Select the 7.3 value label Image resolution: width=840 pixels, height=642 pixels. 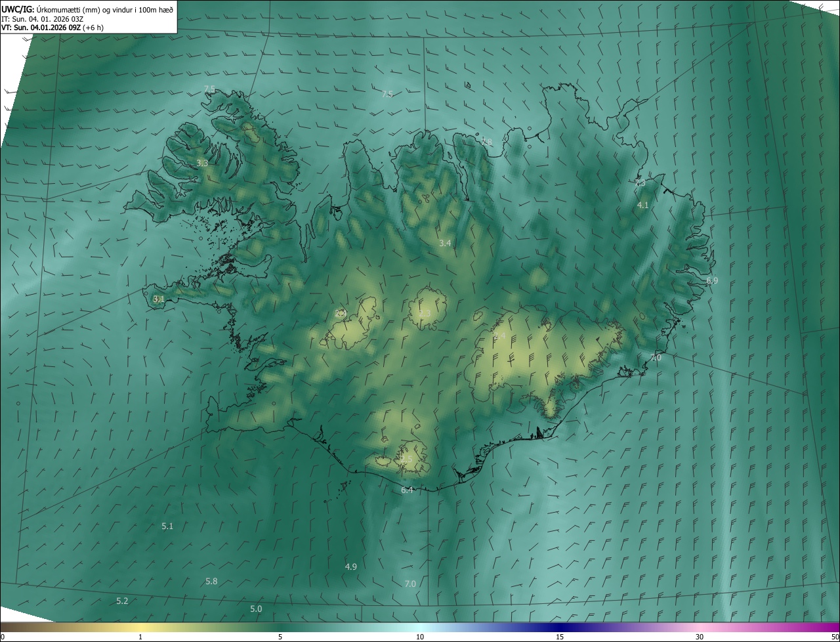pos(640,183)
